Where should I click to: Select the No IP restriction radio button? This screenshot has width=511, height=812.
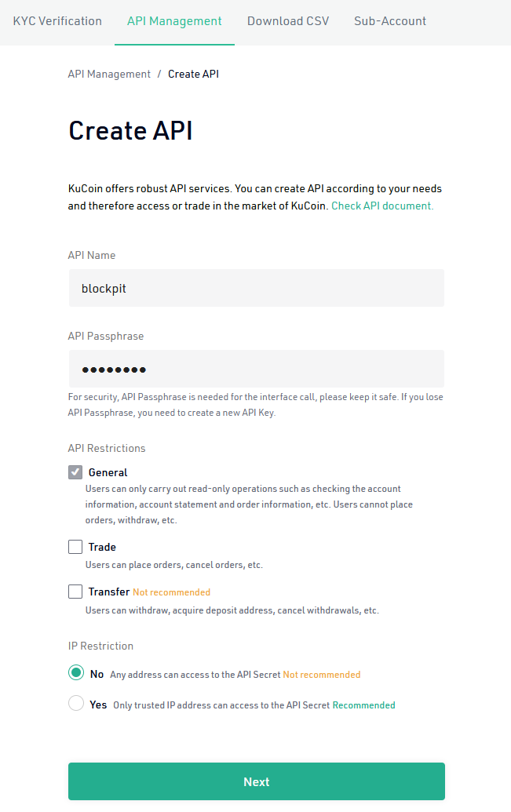click(76, 672)
